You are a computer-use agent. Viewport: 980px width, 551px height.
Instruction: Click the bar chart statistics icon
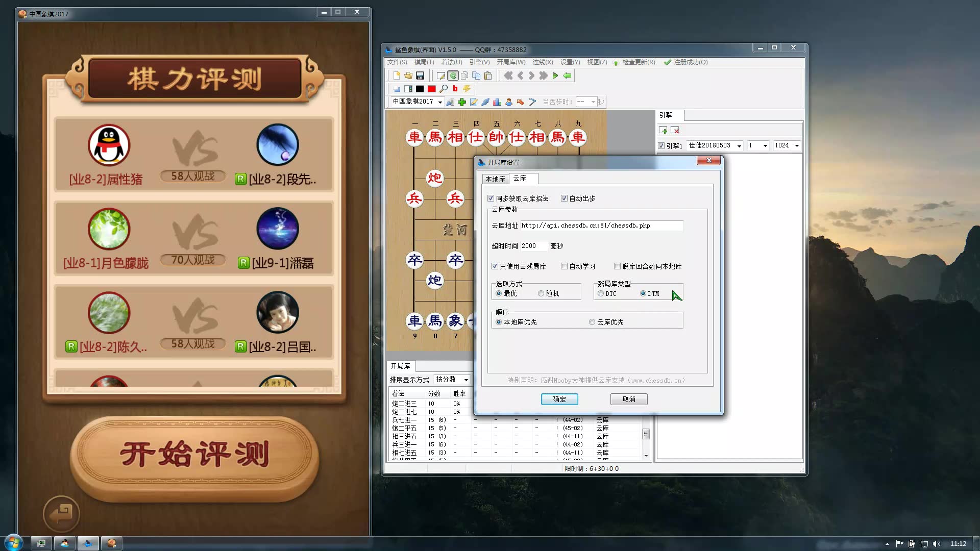[497, 102]
